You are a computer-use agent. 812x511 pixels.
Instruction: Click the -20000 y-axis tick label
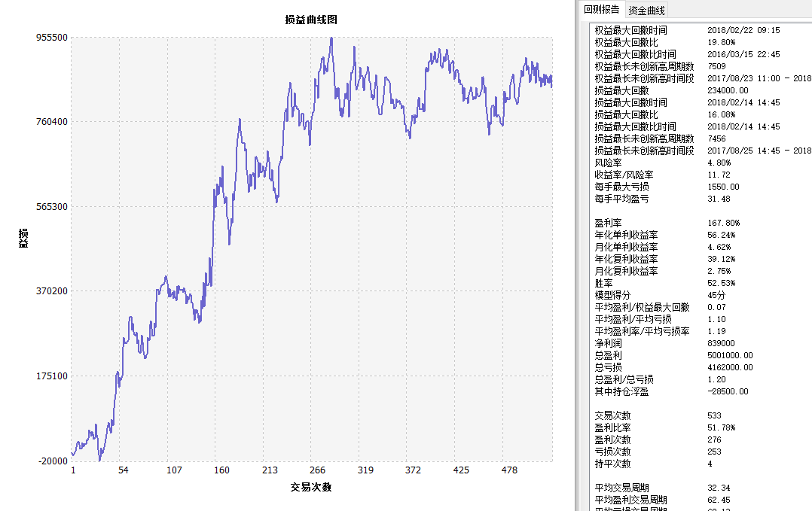click(52, 461)
